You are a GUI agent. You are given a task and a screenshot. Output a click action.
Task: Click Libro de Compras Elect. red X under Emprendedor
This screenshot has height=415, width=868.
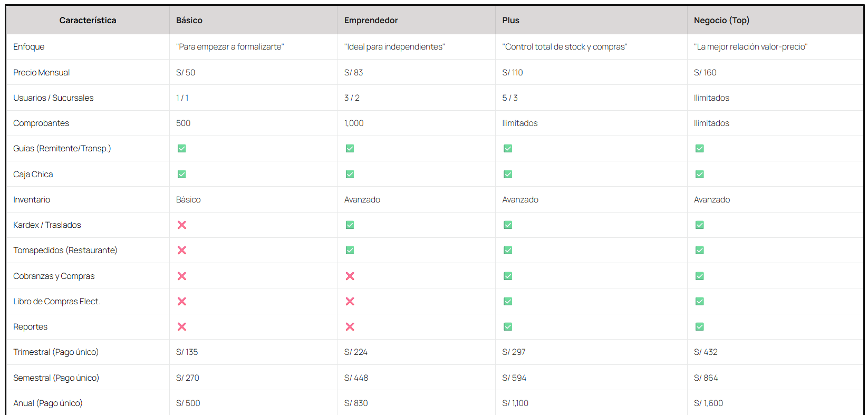pos(350,302)
